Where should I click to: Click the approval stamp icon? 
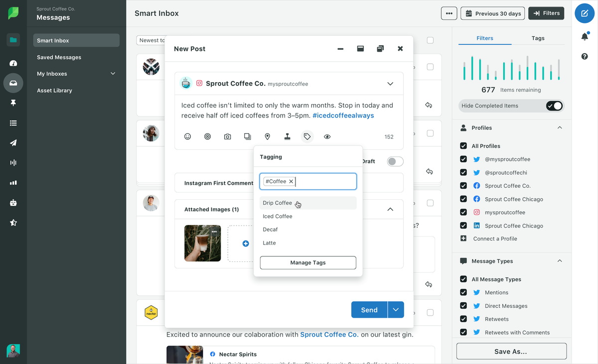pos(288,136)
